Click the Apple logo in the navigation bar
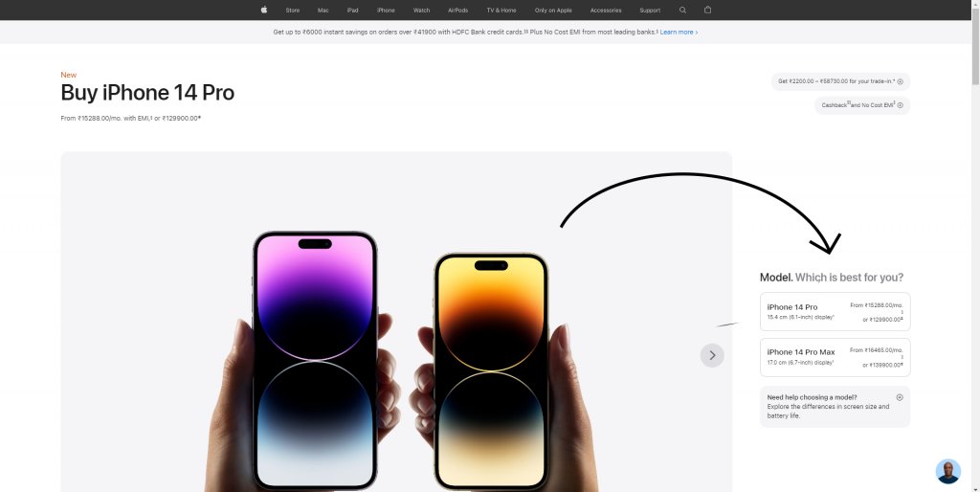 264,10
